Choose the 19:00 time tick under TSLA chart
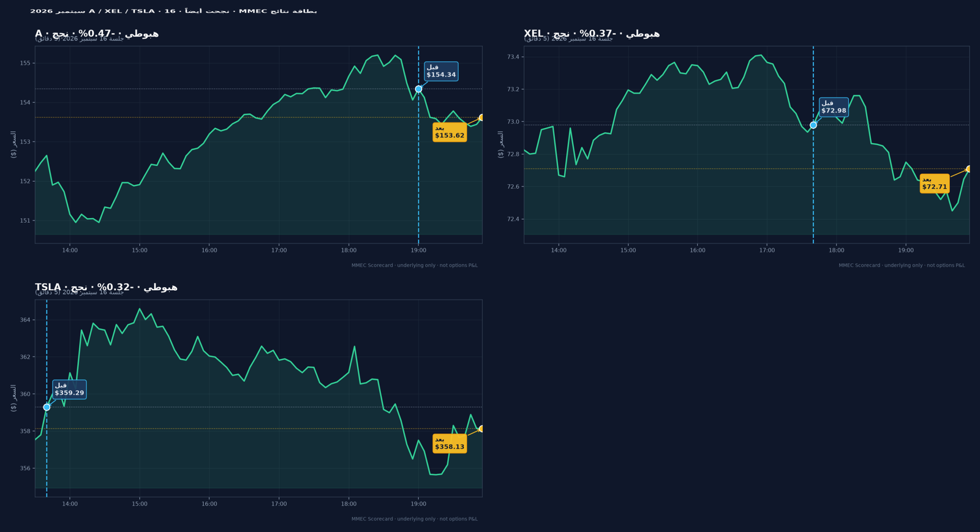The height and width of the screenshot is (532, 980). point(418,504)
